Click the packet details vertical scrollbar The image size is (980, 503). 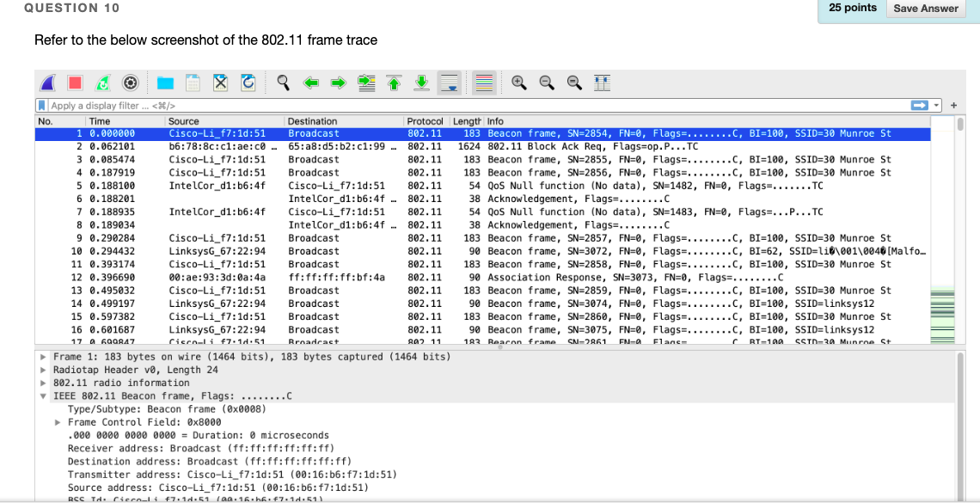pyautogui.click(x=960, y=426)
